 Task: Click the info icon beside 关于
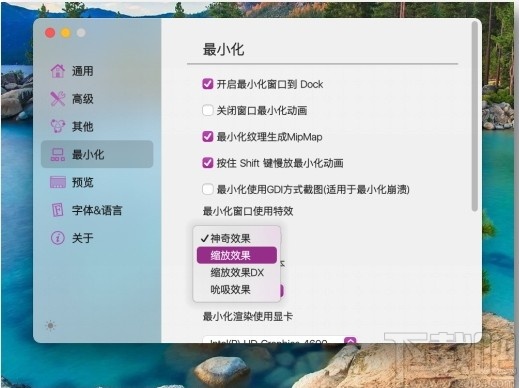[x=58, y=238]
